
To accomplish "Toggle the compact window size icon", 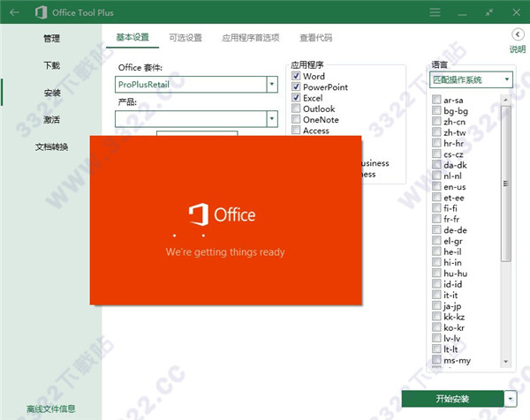I will coord(488,13).
